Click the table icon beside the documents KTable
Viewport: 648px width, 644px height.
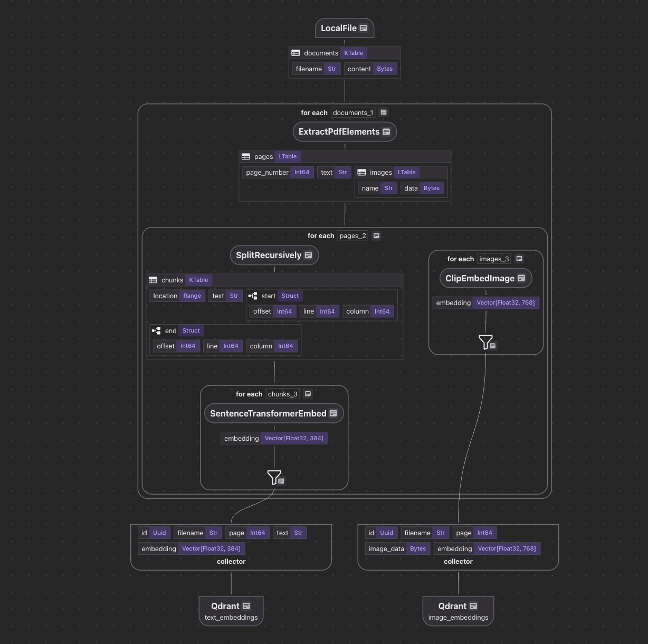tap(296, 53)
